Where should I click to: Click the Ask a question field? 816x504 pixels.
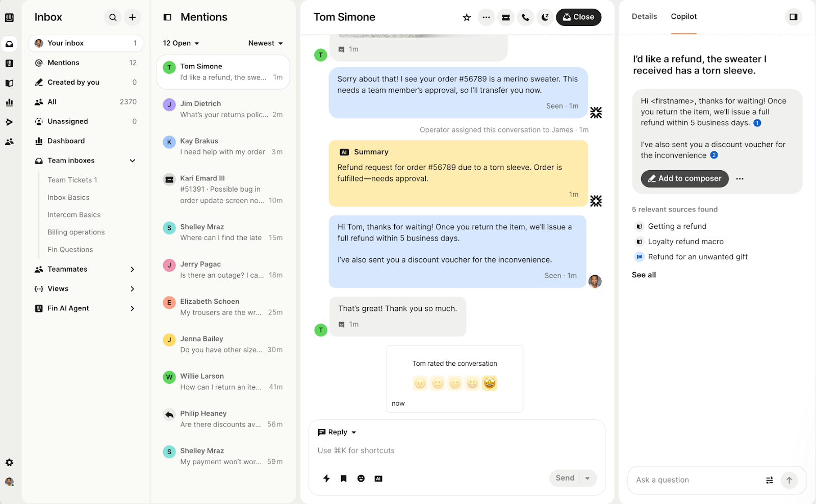(696, 480)
